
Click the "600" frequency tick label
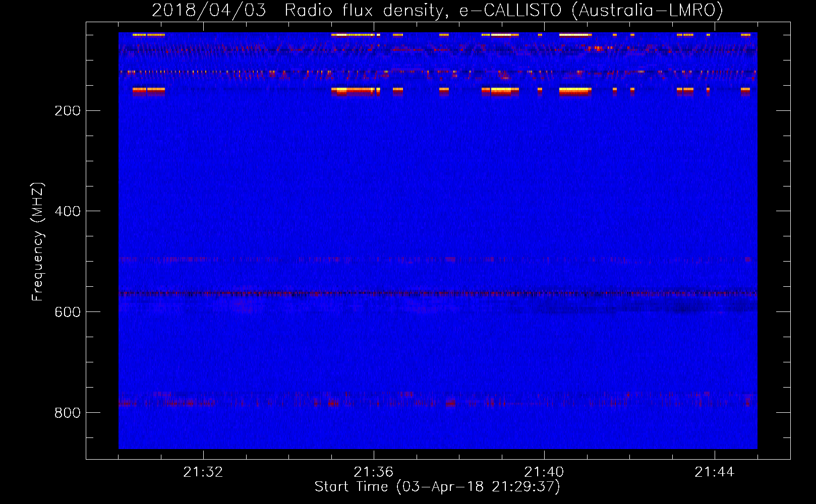[x=68, y=312]
